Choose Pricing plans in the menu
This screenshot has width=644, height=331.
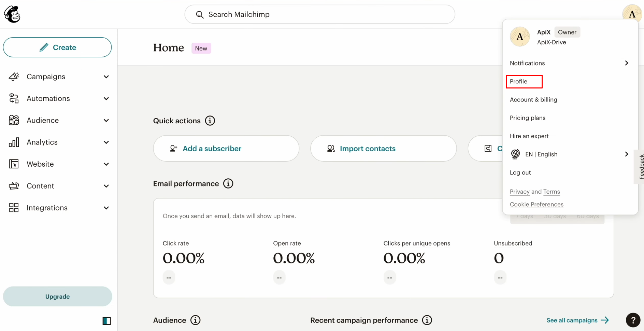pos(527,118)
